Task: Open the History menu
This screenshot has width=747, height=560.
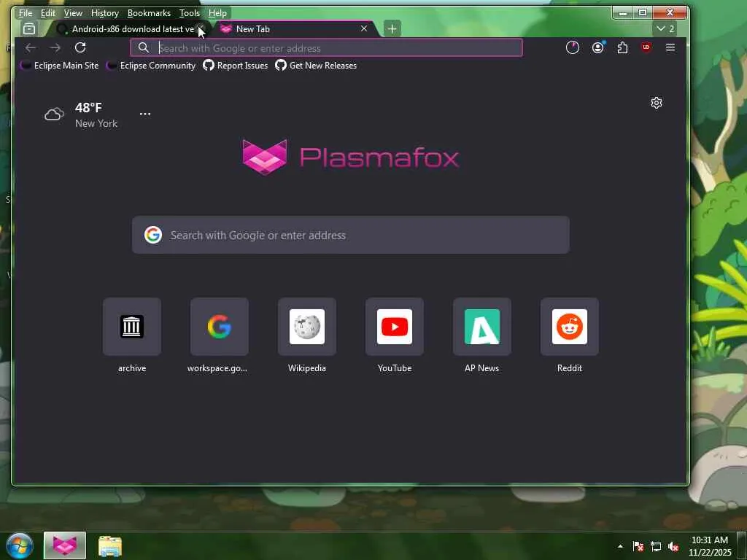Action: pos(105,13)
